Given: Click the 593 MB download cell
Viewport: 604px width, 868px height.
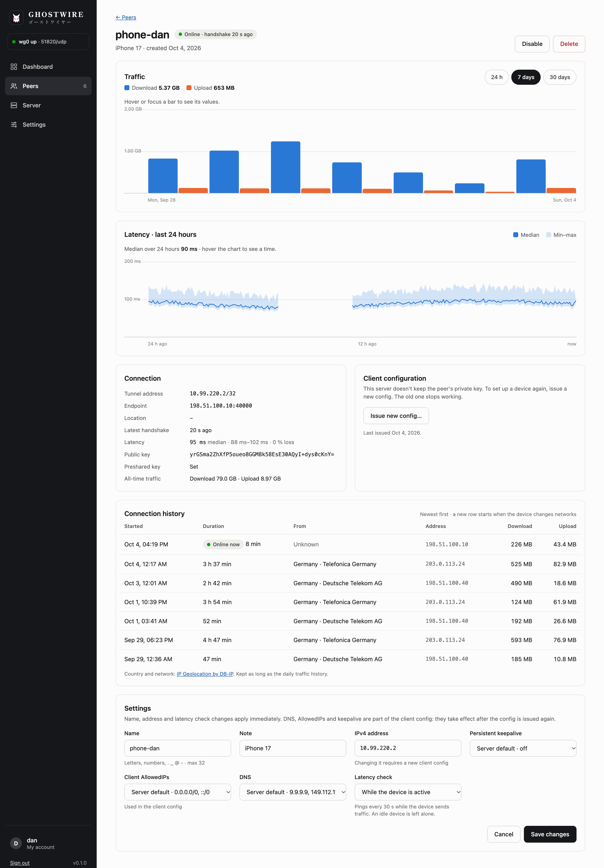Looking at the screenshot, I should 521,640.
